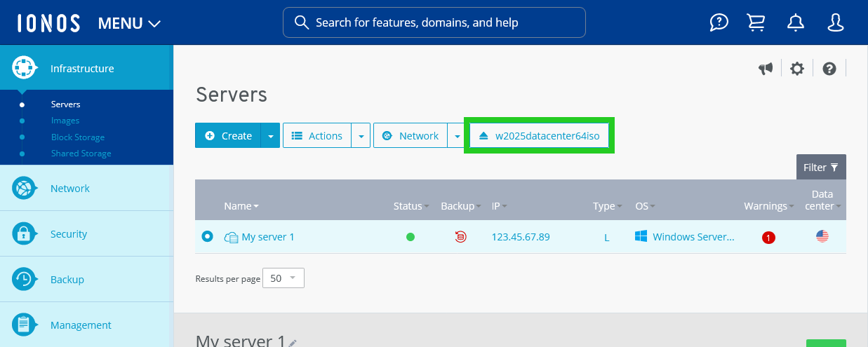Open the shopping cart icon
Viewport: 868px width, 347px height.
[x=756, y=23]
